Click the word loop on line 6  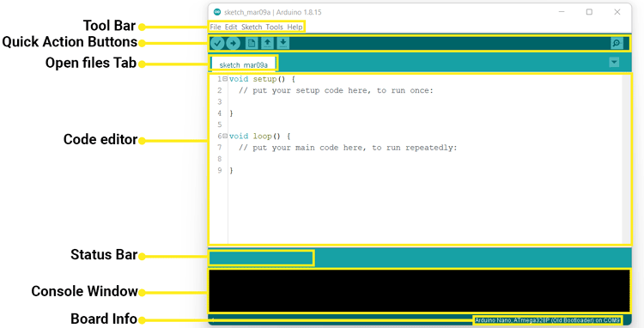pos(262,137)
